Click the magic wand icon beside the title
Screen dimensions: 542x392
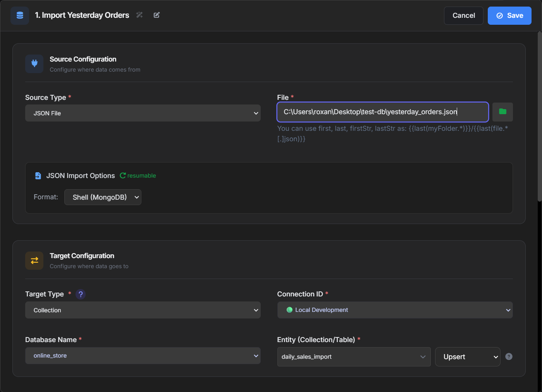(139, 15)
